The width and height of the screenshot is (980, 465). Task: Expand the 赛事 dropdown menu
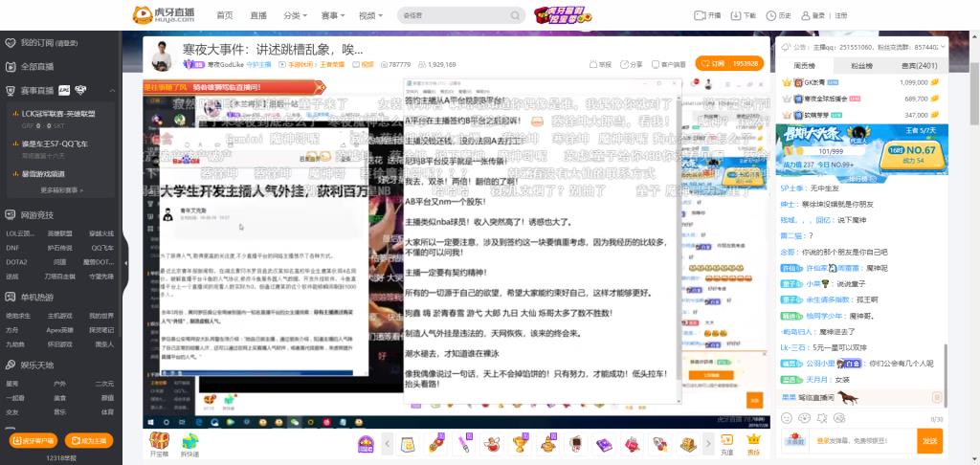334,16
